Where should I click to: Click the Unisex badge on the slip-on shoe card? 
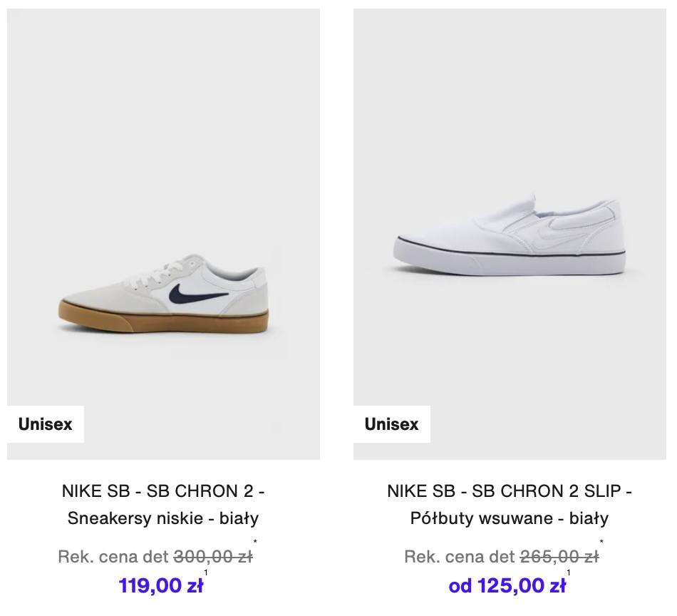392,424
